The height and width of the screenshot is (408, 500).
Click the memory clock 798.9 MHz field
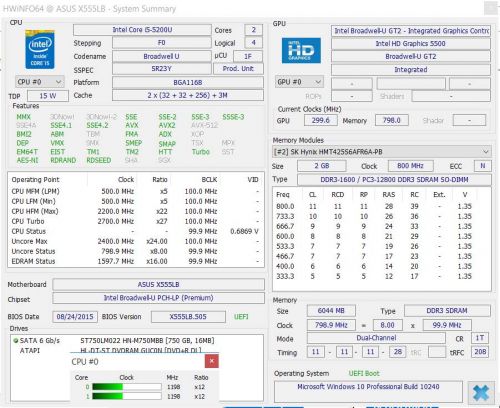click(331, 325)
